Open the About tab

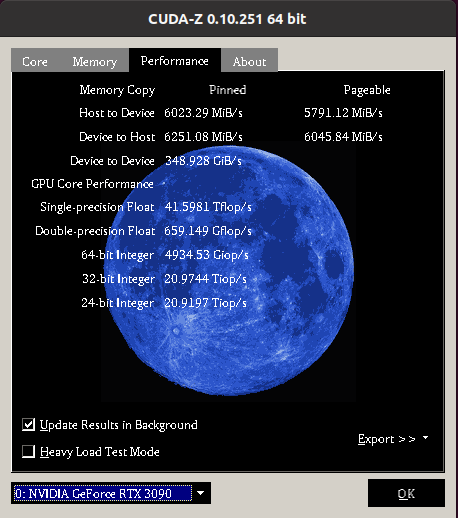point(249,62)
